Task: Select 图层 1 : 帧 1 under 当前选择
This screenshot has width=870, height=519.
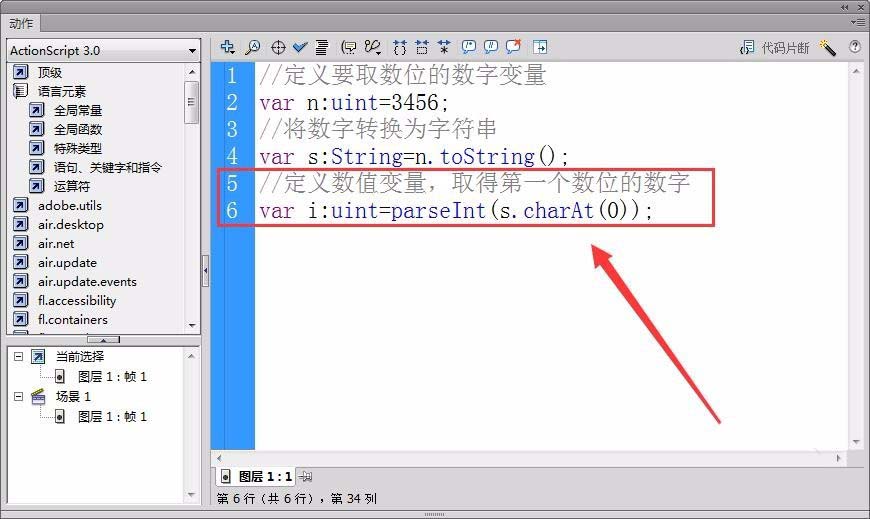Action: [113, 376]
